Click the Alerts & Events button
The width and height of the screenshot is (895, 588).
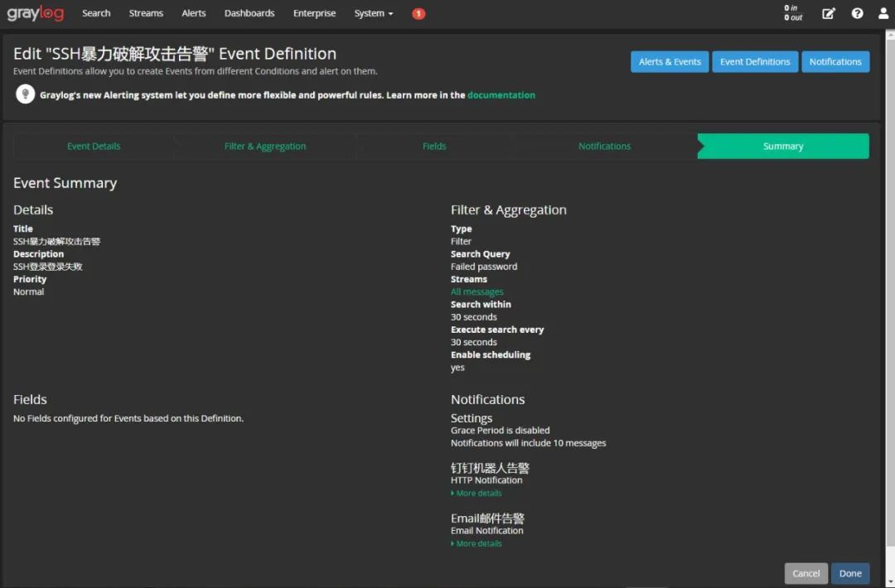pos(670,61)
